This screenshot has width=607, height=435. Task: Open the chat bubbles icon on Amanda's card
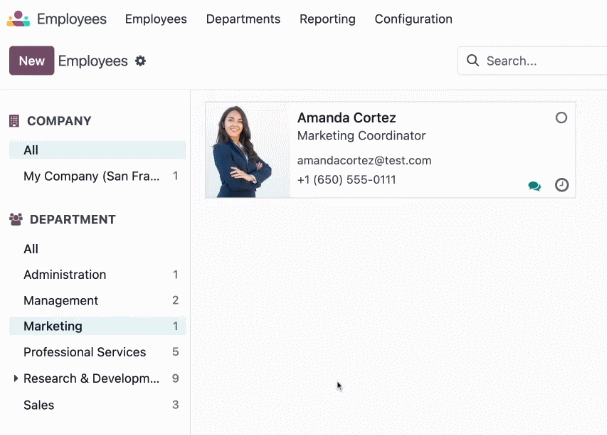(535, 186)
